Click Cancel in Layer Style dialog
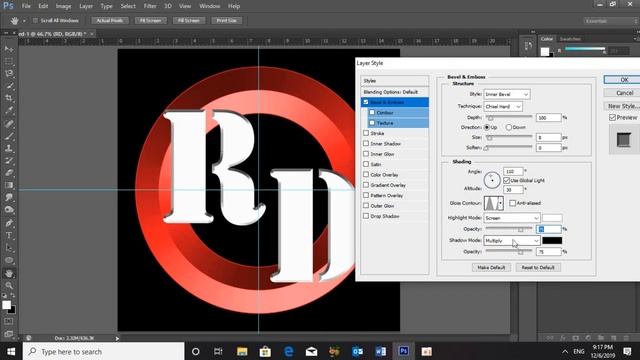Viewport: 640px width, 360px height. click(x=624, y=93)
